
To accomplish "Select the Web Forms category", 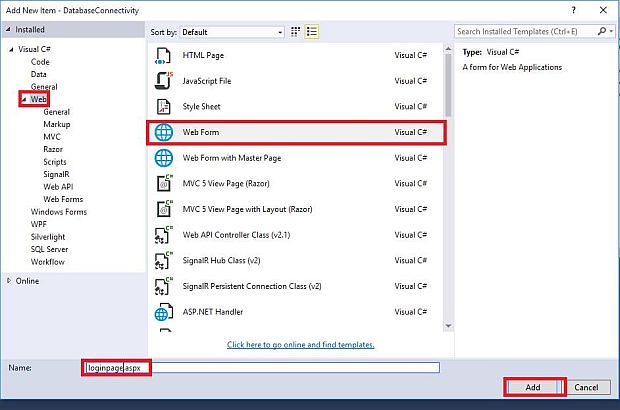I will click(63, 199).
